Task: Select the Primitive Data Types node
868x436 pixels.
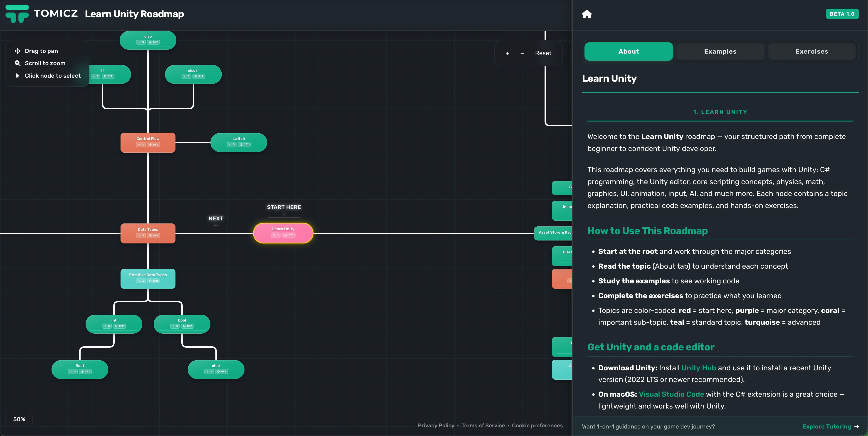Action: pos(148,279)
